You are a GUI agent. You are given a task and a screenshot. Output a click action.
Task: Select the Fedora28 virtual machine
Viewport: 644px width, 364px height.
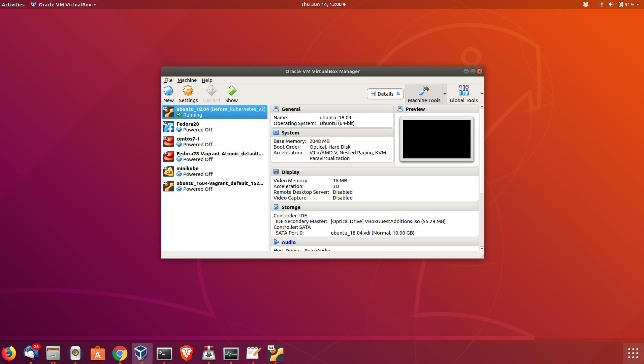click(214, 127)
